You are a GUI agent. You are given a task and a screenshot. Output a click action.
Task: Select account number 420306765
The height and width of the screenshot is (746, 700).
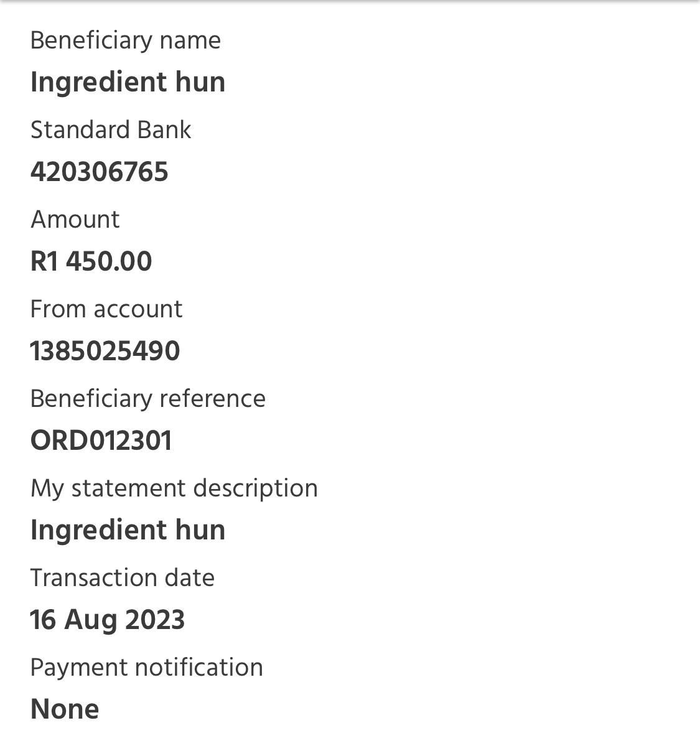point(100,172)
